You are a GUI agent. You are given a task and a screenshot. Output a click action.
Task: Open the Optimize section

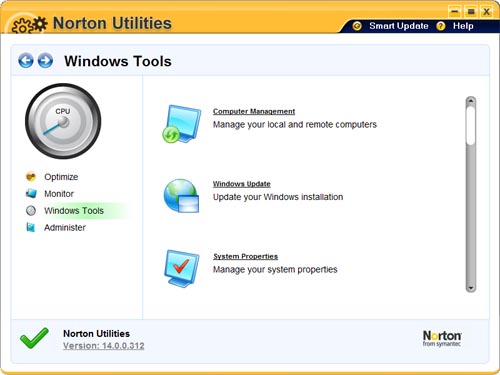[61, 177]
